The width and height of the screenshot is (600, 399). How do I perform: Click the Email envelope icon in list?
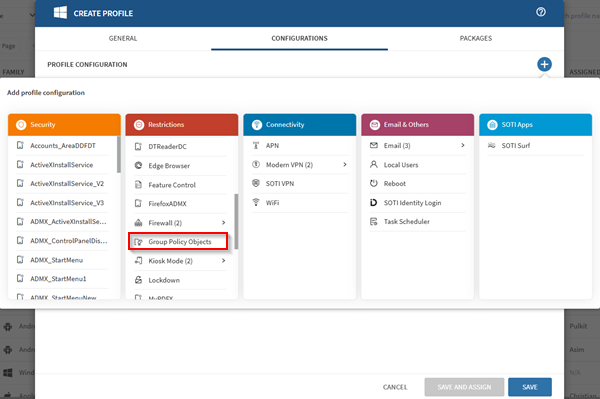click(x=374, y=145)
